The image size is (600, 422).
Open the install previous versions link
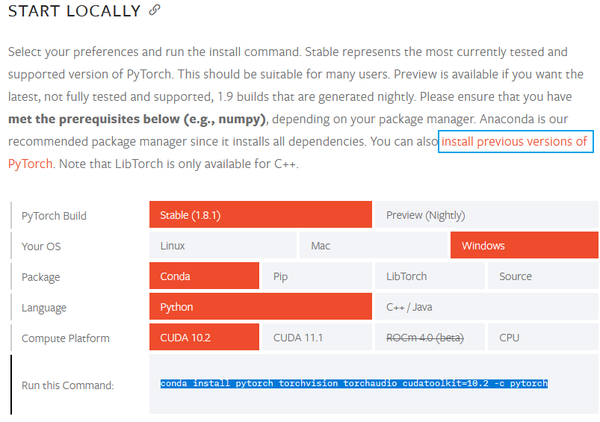(x=514, y=142)
